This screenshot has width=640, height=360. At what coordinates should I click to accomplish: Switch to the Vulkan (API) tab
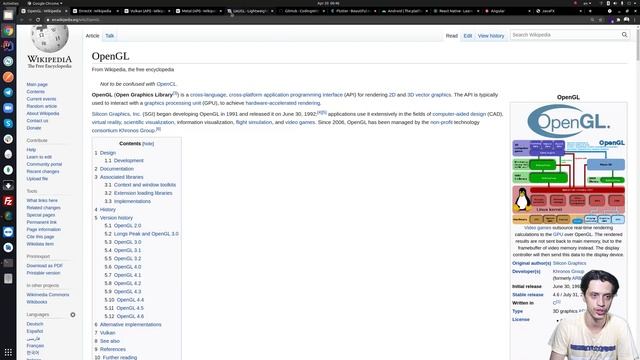(x=146, y=11)
